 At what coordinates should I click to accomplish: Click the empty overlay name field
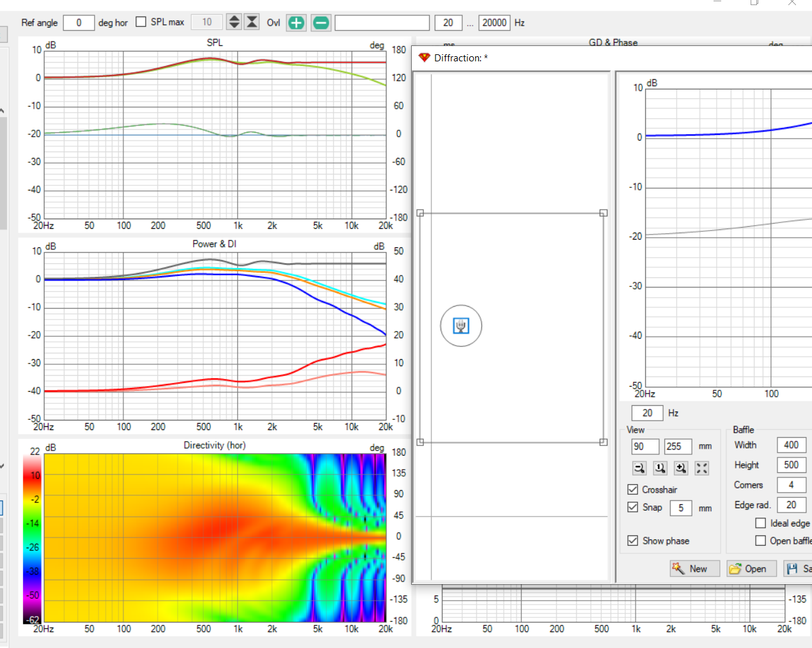382,23
